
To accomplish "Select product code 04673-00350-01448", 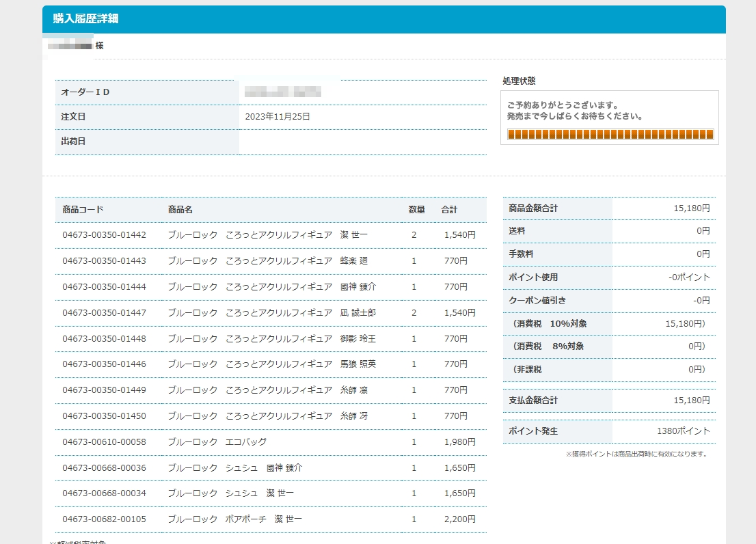I will [x=104, y=339].
